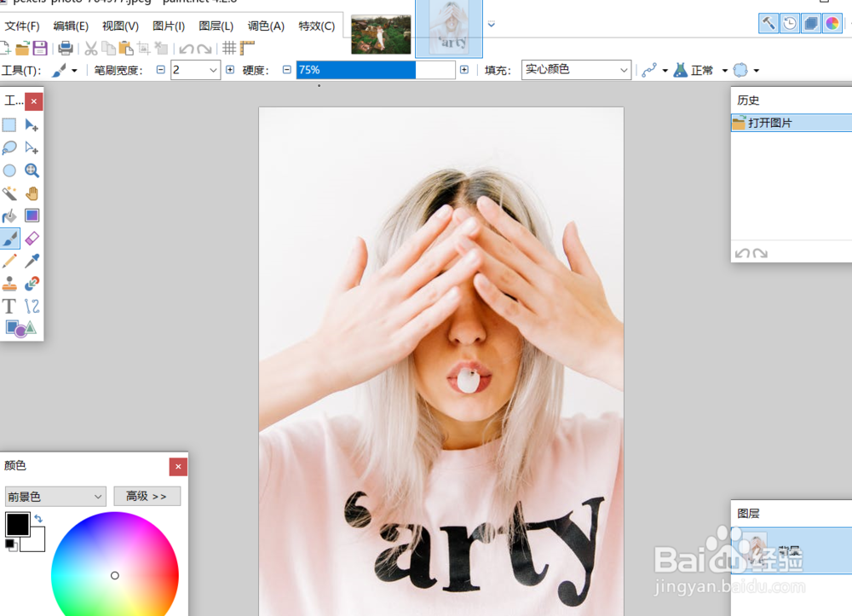Reset colors to black and white
Image resolution: width=852 pixels, height=616 pixels.
[x=10, y=544]
